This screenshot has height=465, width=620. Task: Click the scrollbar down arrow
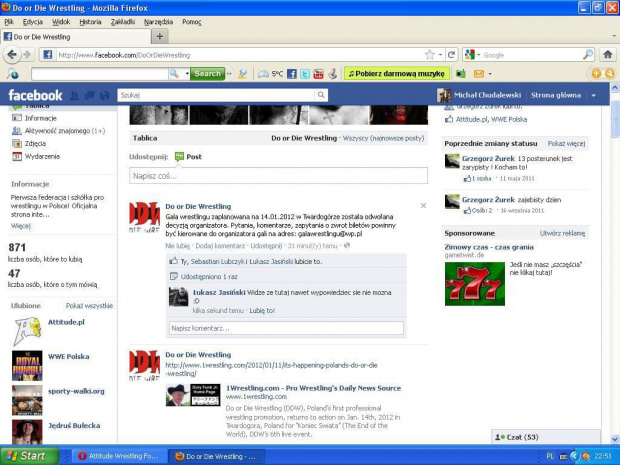[615, 439]
